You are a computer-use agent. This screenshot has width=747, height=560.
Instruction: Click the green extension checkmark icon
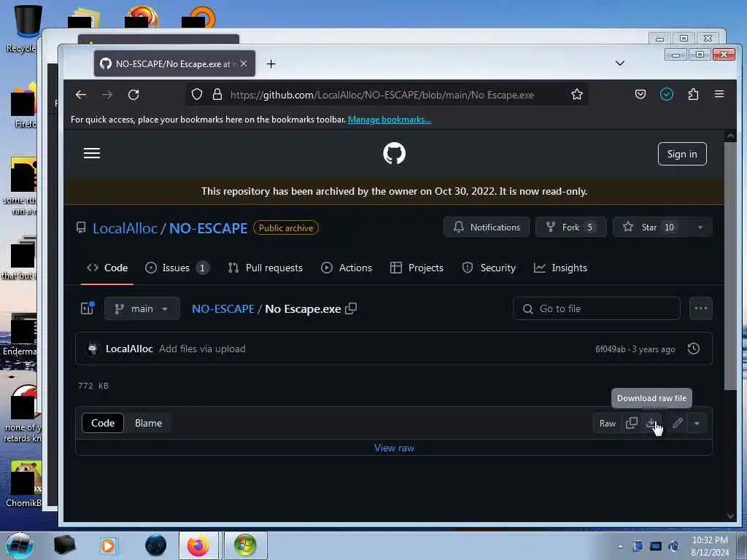[667, 94]
